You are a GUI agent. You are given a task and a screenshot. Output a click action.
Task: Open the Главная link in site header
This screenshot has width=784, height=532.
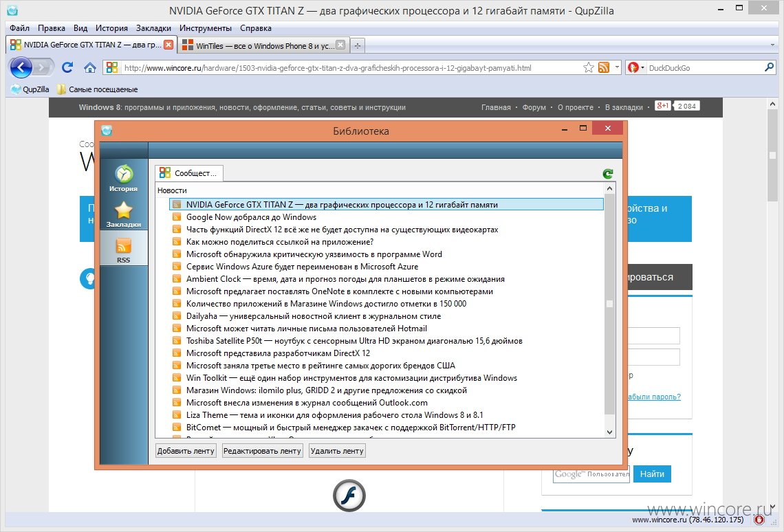click(x=496, y=107)
